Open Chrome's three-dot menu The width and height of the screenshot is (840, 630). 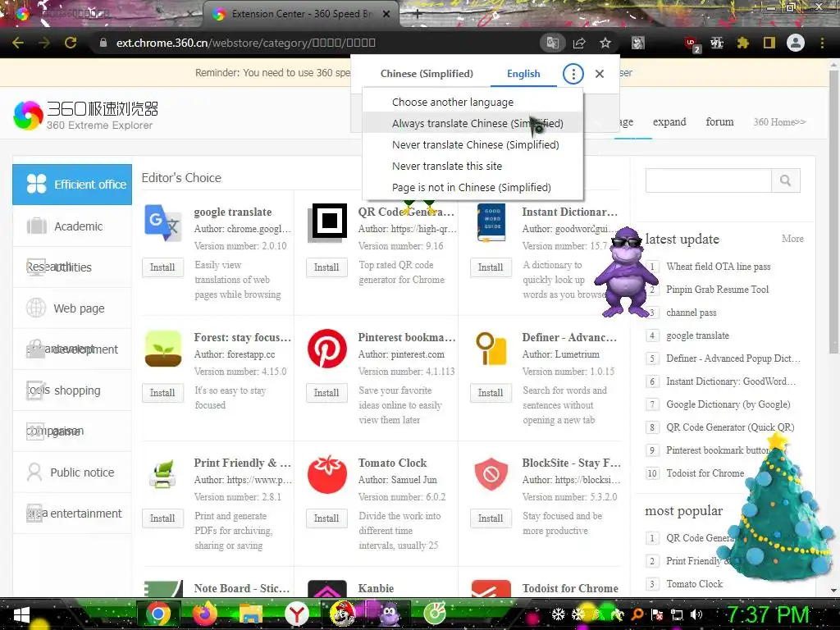tap(822, 43)
